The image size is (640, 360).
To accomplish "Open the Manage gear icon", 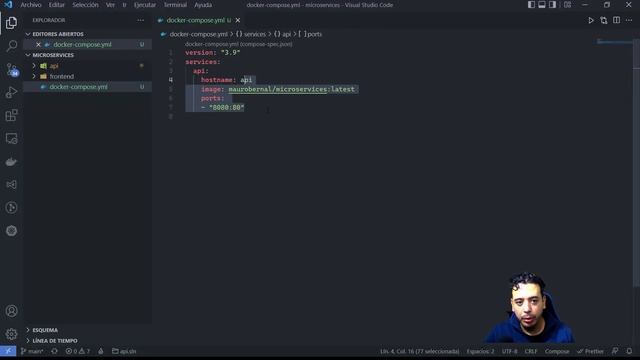I will tap(11, 334).
